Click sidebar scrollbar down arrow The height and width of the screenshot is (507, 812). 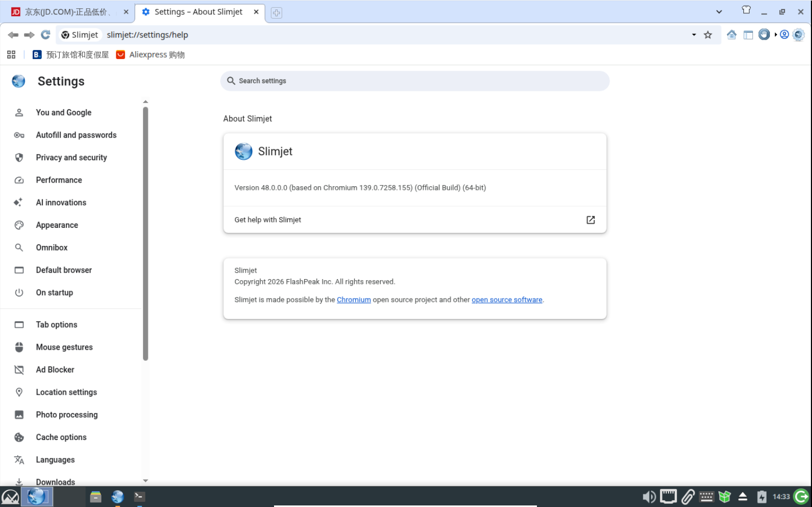145,481
